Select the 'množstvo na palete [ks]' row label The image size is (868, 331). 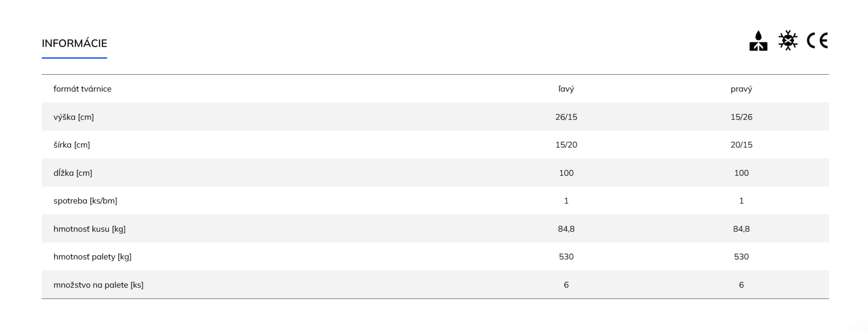99,285
